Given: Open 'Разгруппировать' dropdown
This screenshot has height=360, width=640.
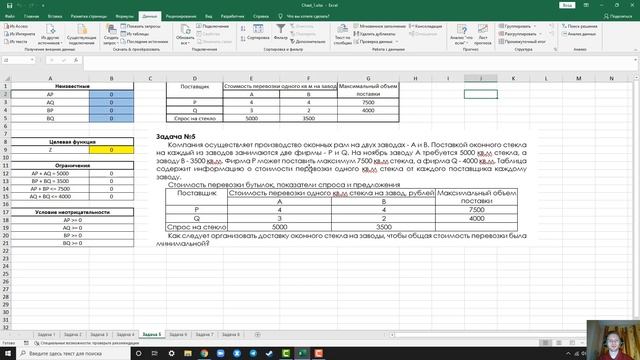Looking at the screenshot, I should coord(520,34).
